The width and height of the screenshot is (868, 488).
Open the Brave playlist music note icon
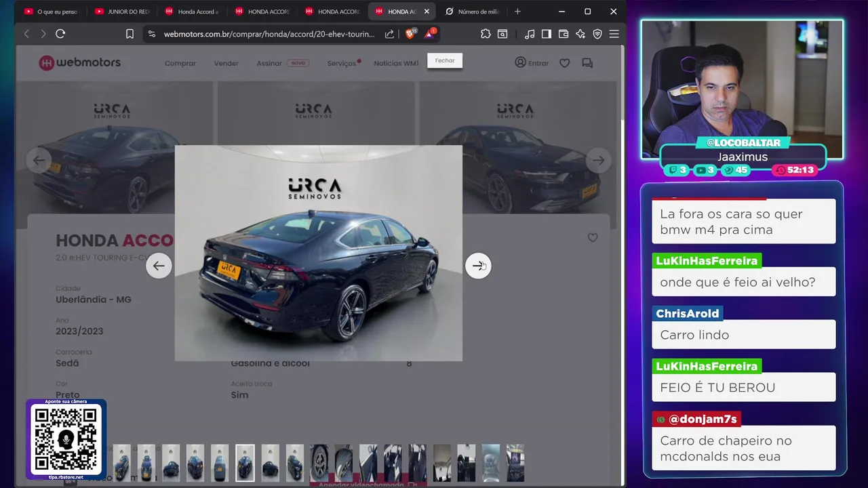point(530,34)
